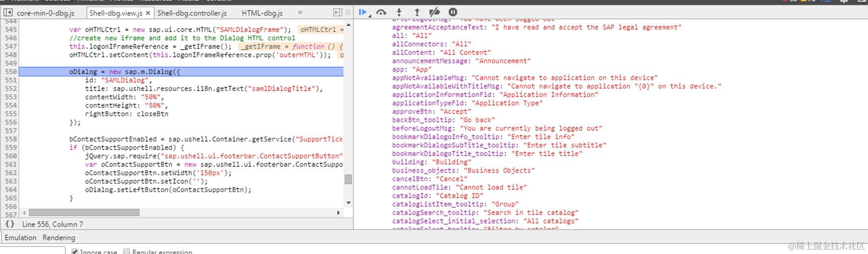
Task: Toggle the Ignore case checkbox
Action: (75, 252)
